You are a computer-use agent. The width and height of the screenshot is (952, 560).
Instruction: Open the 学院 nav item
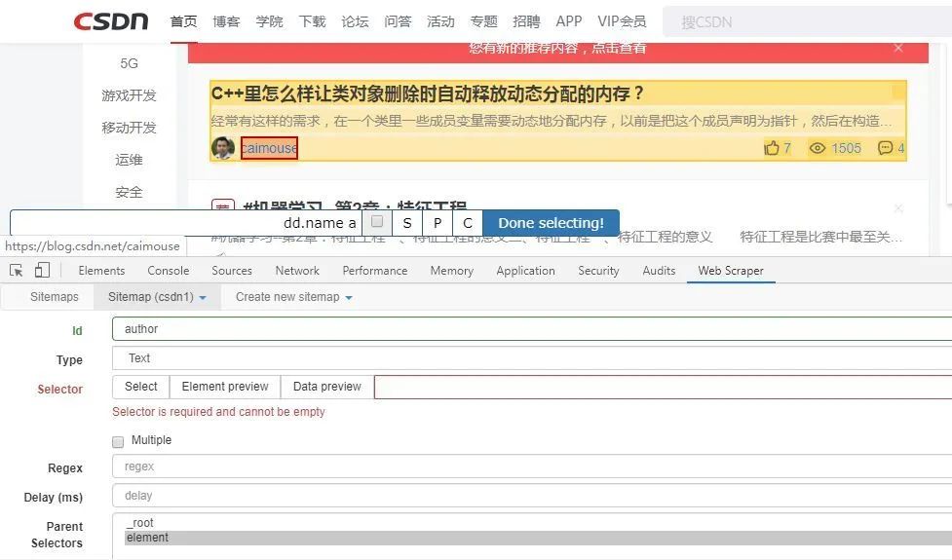270,21
